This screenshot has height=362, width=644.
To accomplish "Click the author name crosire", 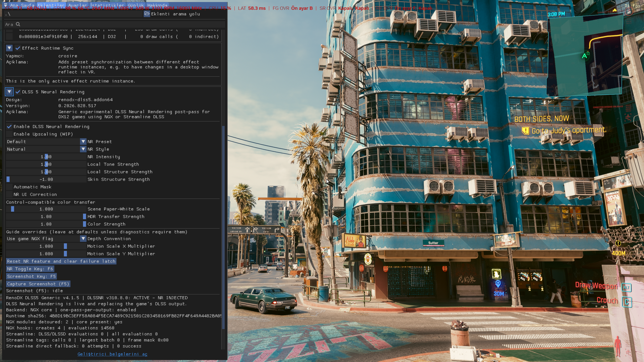I will (68, 56).
